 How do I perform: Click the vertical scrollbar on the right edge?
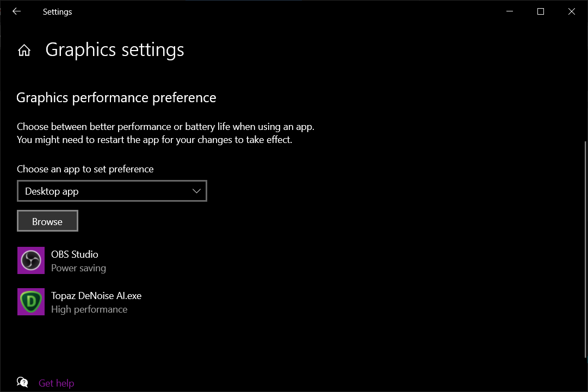(585, 248)
